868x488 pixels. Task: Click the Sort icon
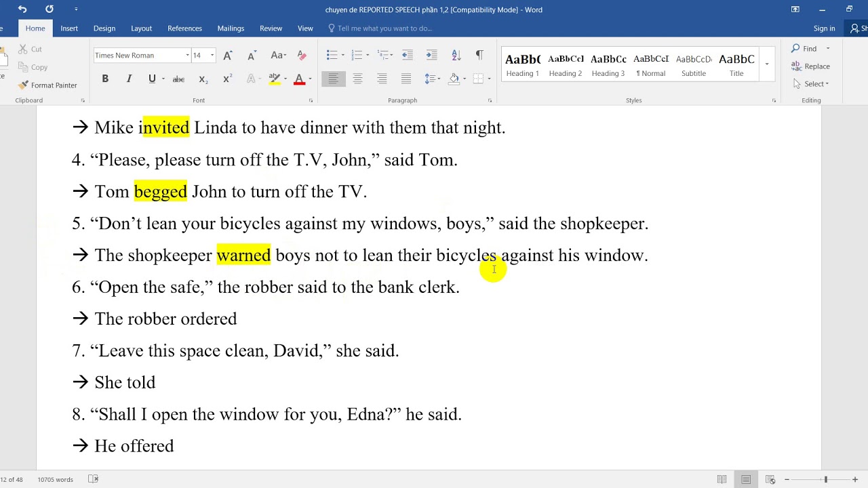click(x=456, y=55)
